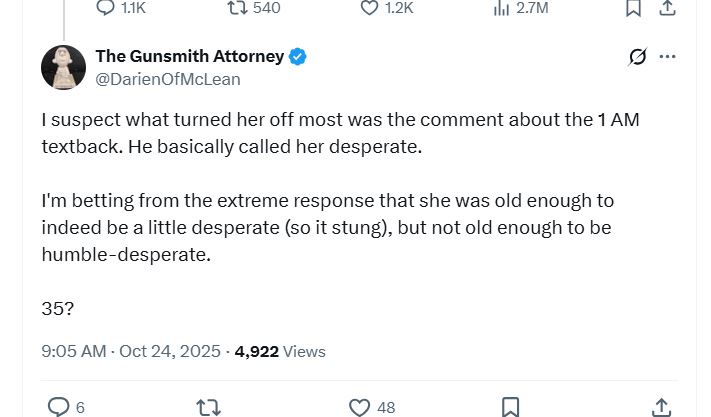The width and height of the screenshot is (711, 417).
Task: Click the post text about 1 AM textback
Action: [x=340, y=132]
